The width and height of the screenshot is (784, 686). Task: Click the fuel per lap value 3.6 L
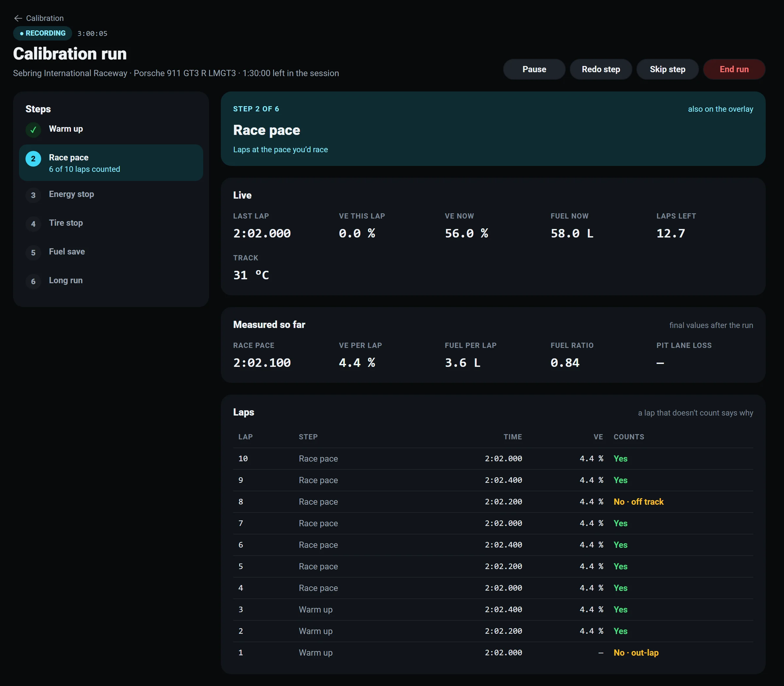(x=463, y=363)
